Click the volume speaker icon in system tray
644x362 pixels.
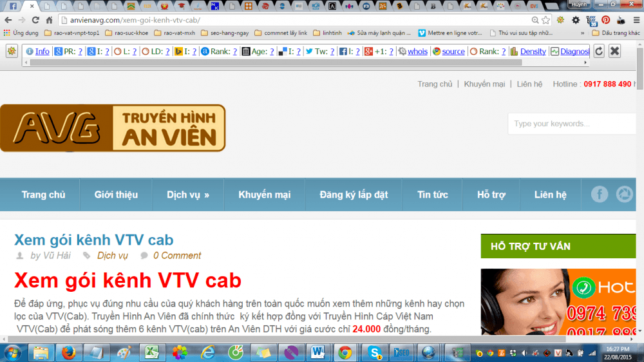point(524,353)
